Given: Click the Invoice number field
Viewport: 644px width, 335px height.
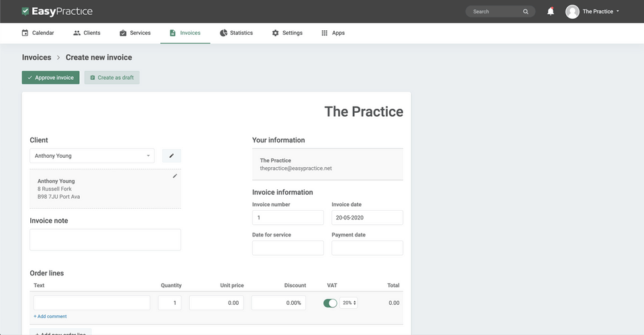Looking at the screenshot, I should [x=288, y=218].
